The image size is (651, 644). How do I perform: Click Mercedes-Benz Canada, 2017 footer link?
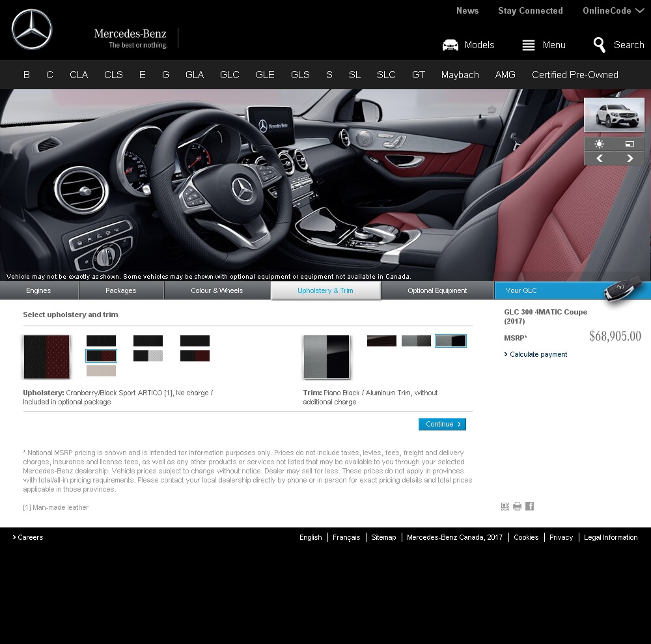click(x=454, y=537)
